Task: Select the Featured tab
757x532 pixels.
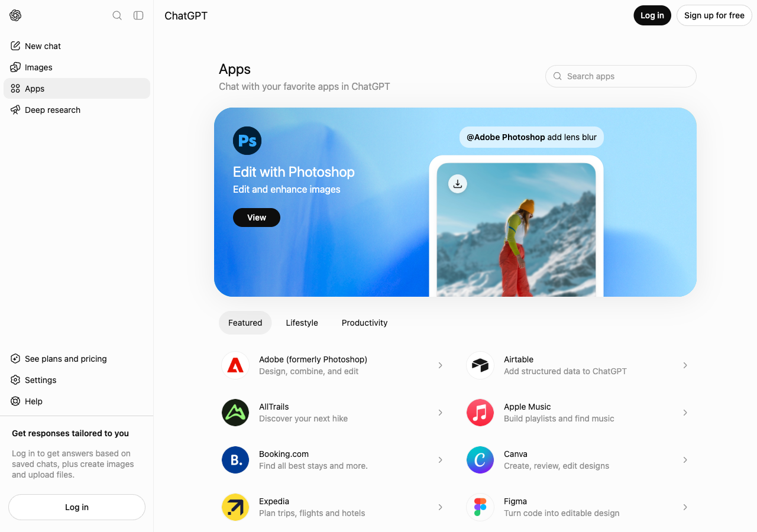Action: [x=245, y=323]
